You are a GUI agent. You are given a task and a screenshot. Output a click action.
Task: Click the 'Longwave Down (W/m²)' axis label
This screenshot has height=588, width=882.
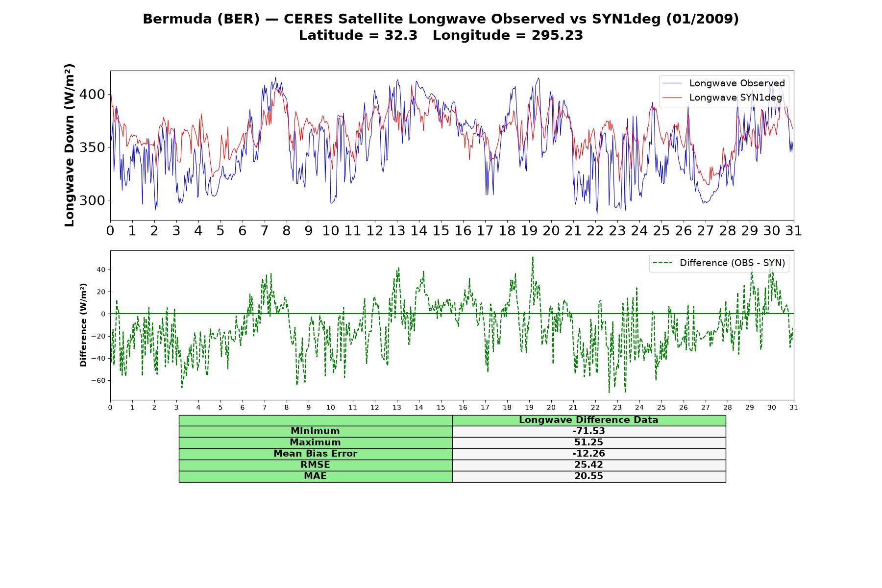tap(70, 145)
